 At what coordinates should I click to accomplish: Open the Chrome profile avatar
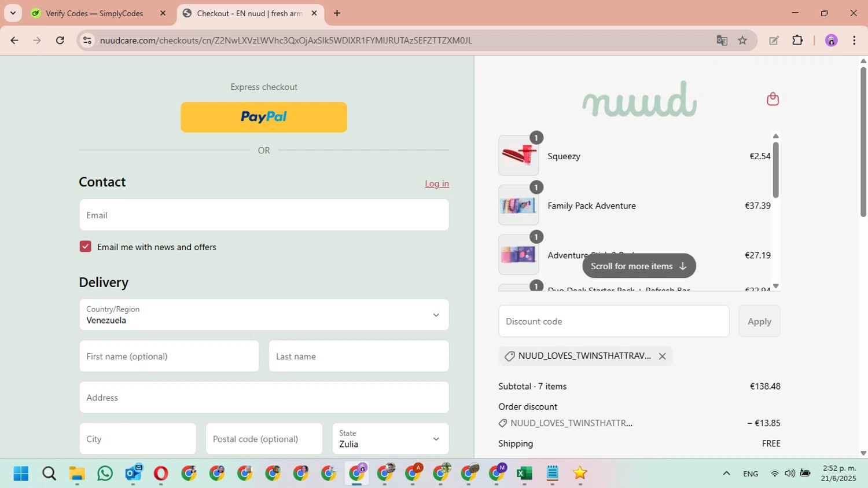tap(831, 41)
